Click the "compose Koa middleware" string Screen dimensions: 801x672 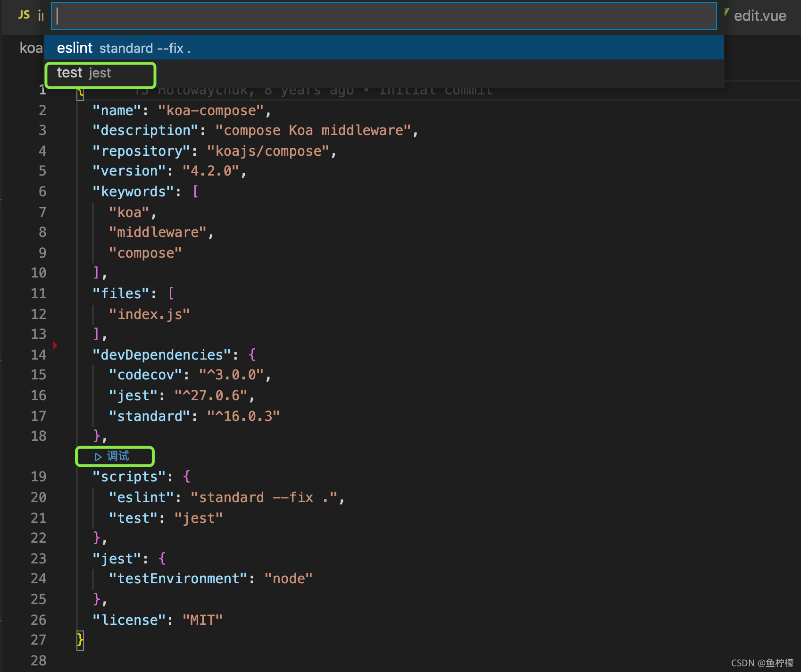(x=314, y=130)
